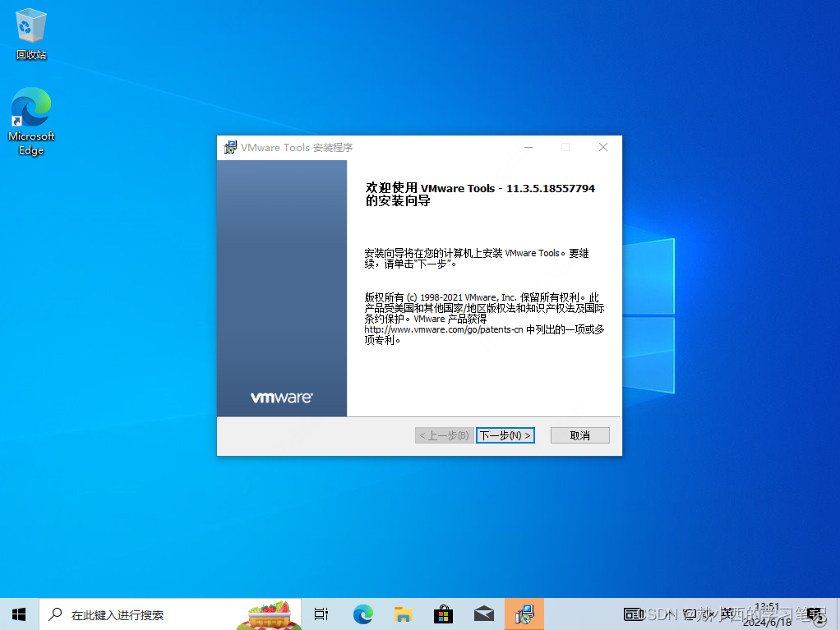The height and width of the screenshot is (630, 840).
Task: Click the Next (下一步) button
Action: click(x=505, y=435)
